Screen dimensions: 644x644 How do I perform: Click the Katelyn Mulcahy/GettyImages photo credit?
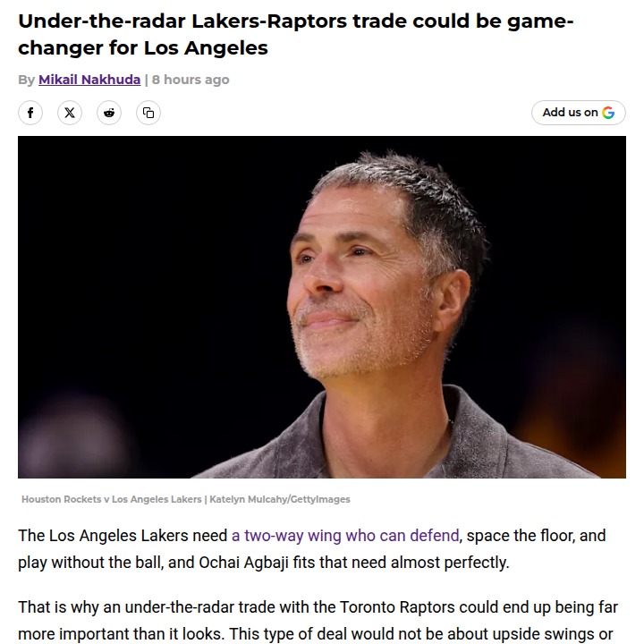pos(280,499)
